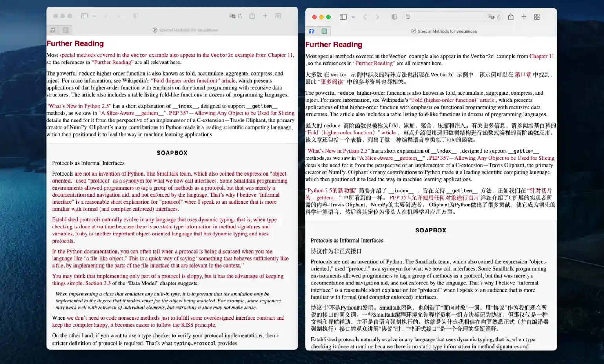Screen dimensions: 604x364
Task: Follow the '更多阅读' link in the right window
Action: coord(332,81)
